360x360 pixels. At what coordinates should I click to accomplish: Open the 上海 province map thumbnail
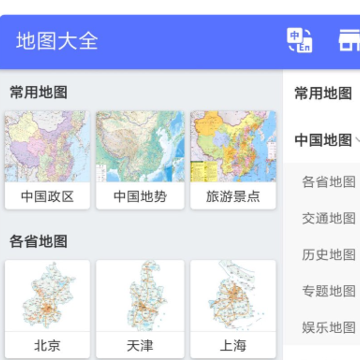[x=233, y=296]
